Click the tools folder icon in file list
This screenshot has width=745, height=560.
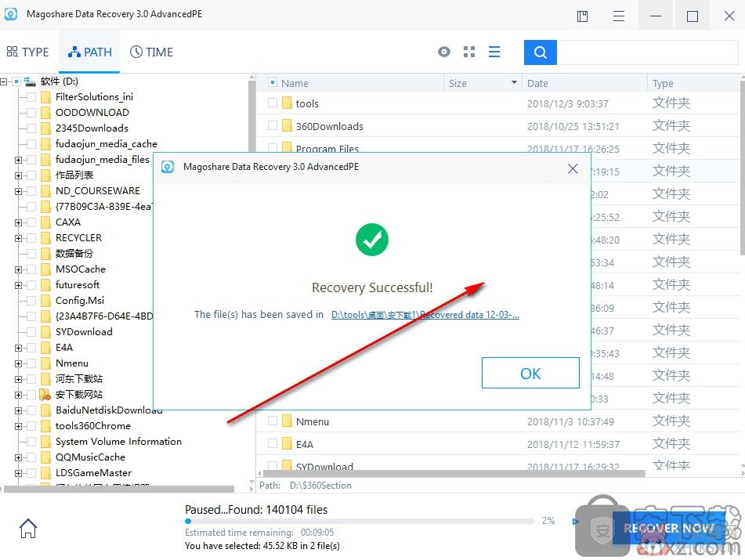point(287,103)
